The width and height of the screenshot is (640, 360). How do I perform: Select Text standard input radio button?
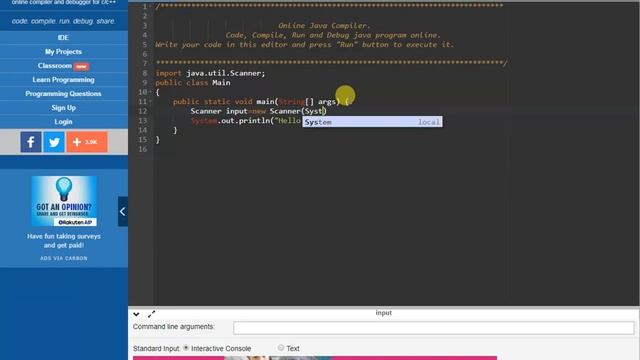281,348
